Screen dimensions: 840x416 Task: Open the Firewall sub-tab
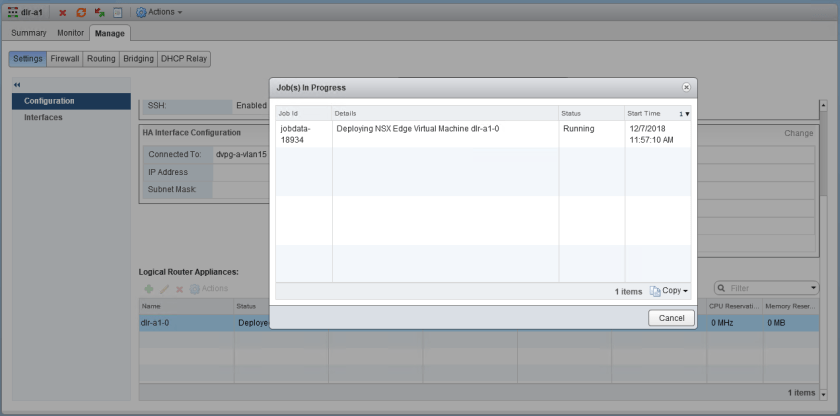[x=66, y=59]
